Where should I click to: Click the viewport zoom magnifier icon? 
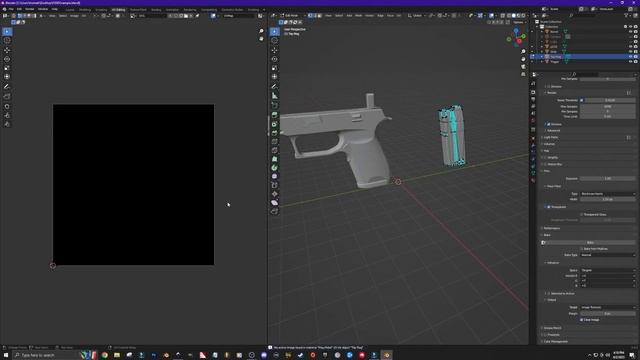pos(523,51)
